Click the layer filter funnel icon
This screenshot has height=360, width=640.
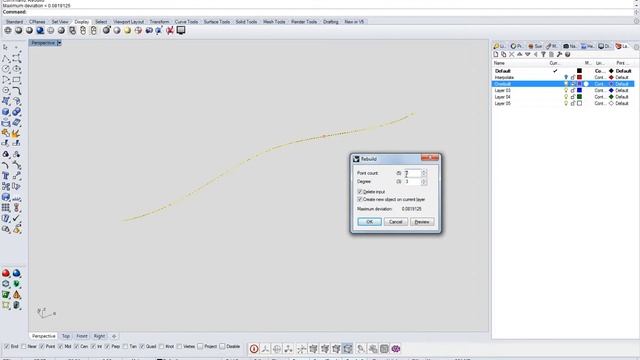pos(543,54)
